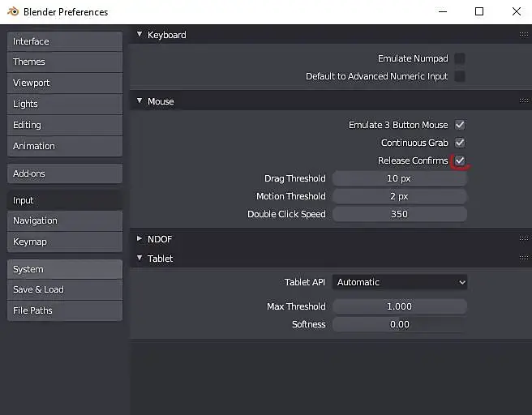Select the Max Threshold slider field

(399, 306)
